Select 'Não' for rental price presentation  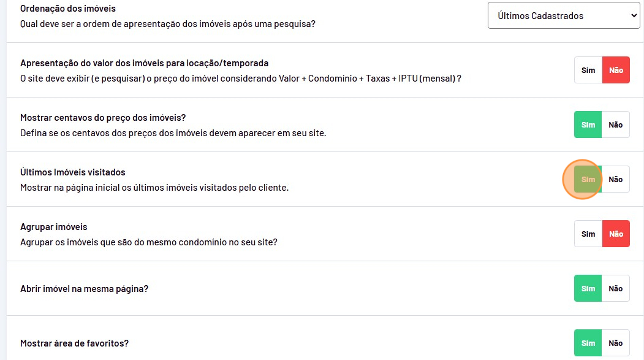click(616, 71)
